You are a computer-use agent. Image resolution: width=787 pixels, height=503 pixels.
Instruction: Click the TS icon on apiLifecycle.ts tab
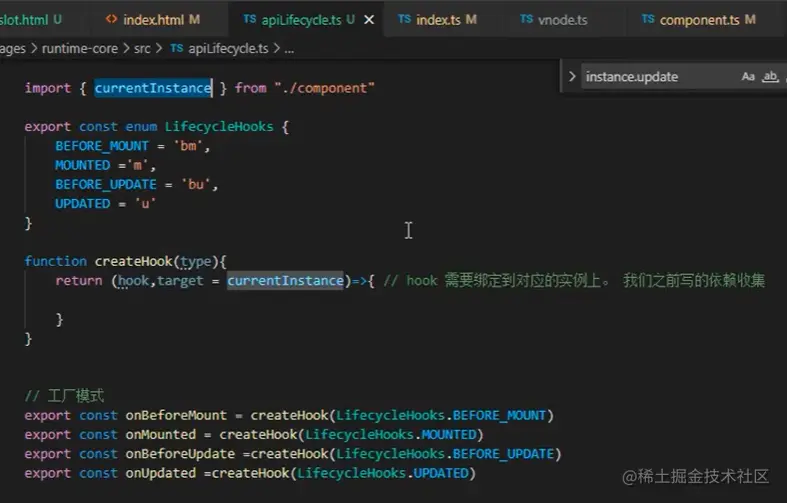pos(249,19)
